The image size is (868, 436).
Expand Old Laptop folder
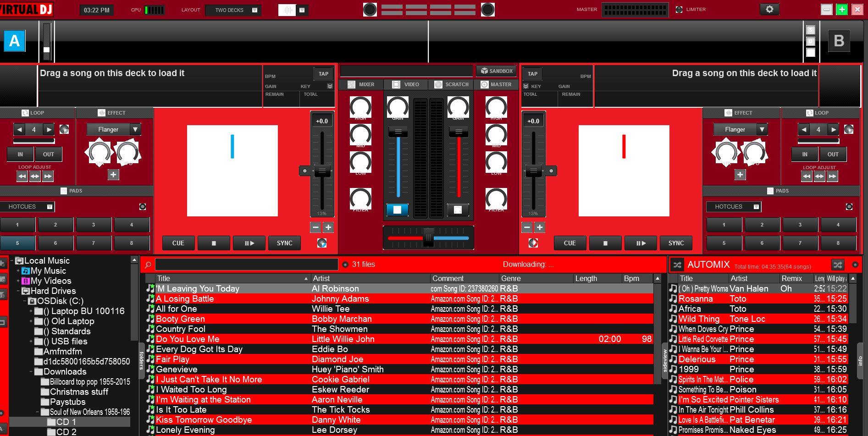coord(31,321)
